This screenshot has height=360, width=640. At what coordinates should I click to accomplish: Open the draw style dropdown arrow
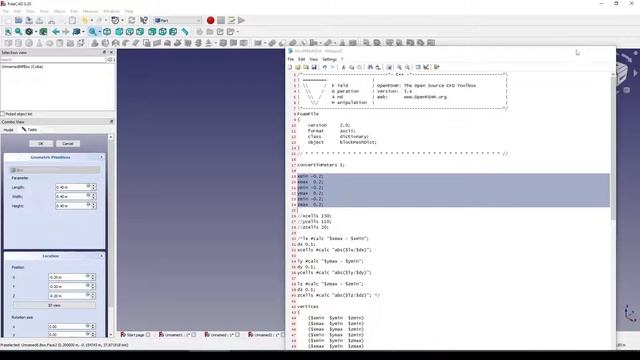pos(36,32)
